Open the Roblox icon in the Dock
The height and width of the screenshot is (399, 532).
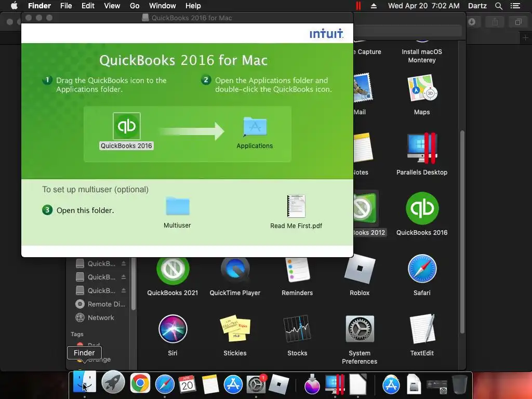tap(279, 384)
